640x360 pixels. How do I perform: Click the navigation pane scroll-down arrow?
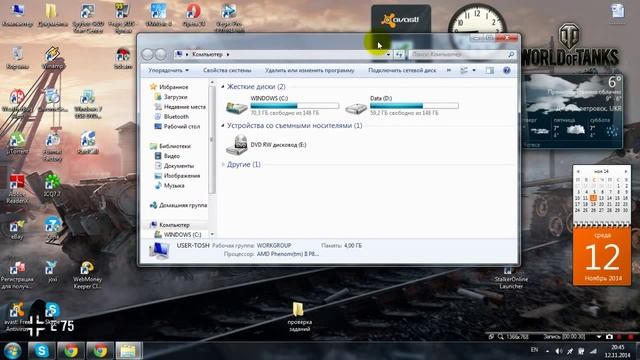212,234
